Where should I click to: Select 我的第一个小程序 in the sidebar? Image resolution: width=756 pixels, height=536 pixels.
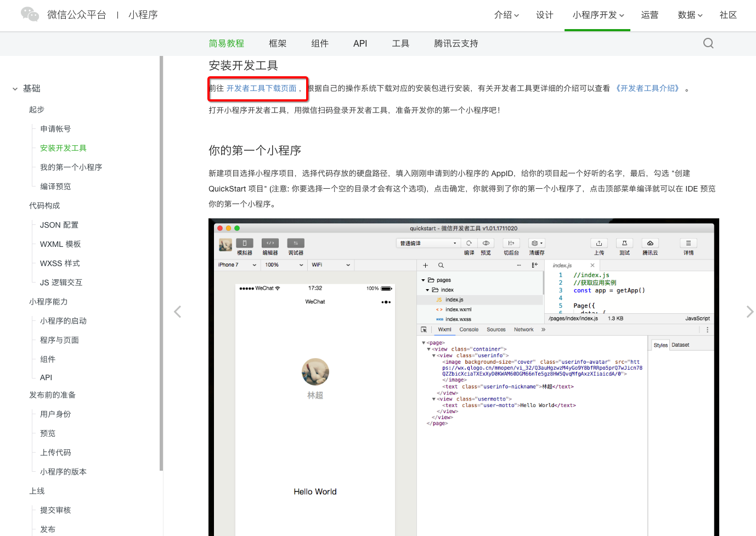[x=71, y=167]
